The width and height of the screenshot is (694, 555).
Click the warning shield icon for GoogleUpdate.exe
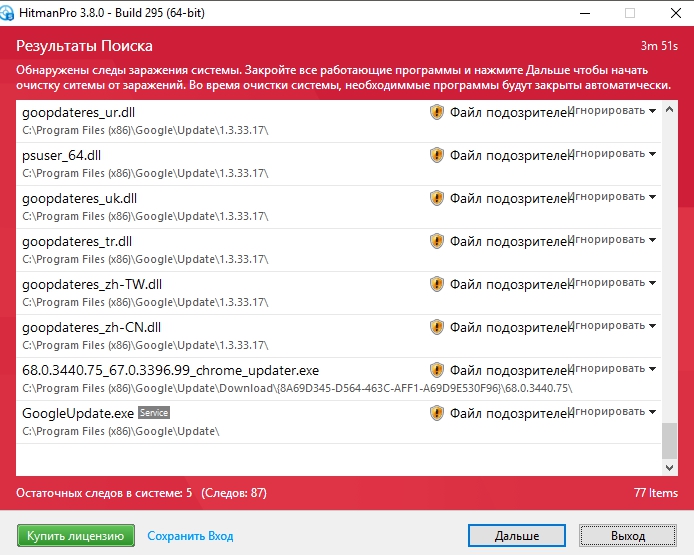[x=437, y=412]
